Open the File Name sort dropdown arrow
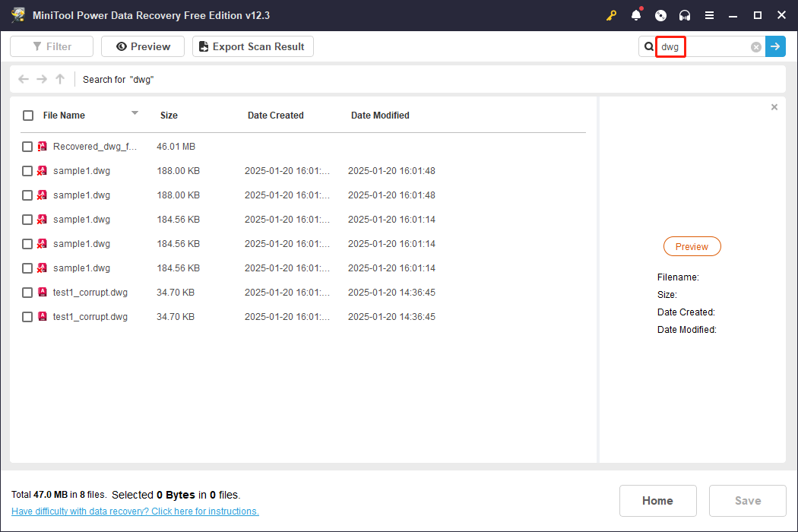 point(135,115)
